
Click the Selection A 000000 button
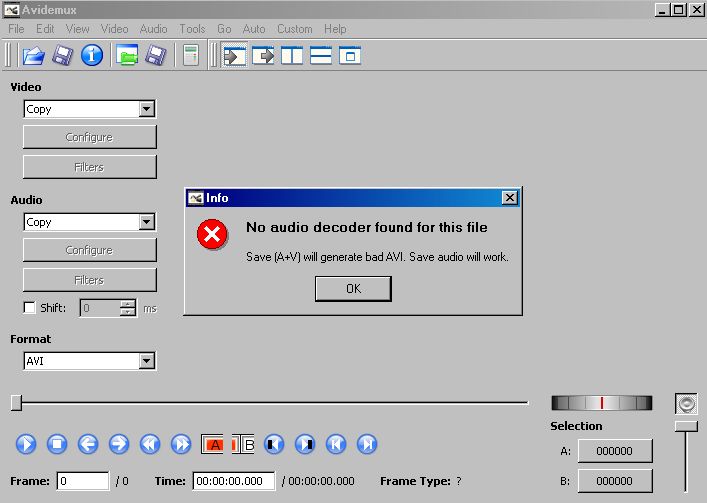(x=614, y=451)
